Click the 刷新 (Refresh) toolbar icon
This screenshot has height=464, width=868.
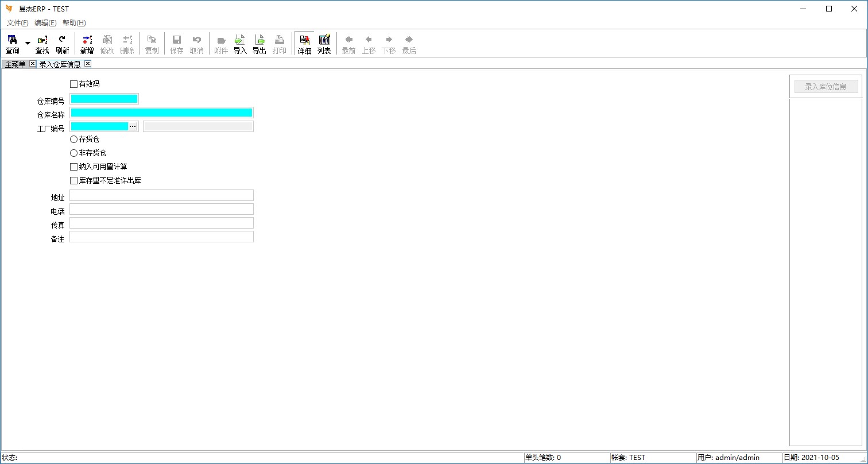tap(62, 44)
